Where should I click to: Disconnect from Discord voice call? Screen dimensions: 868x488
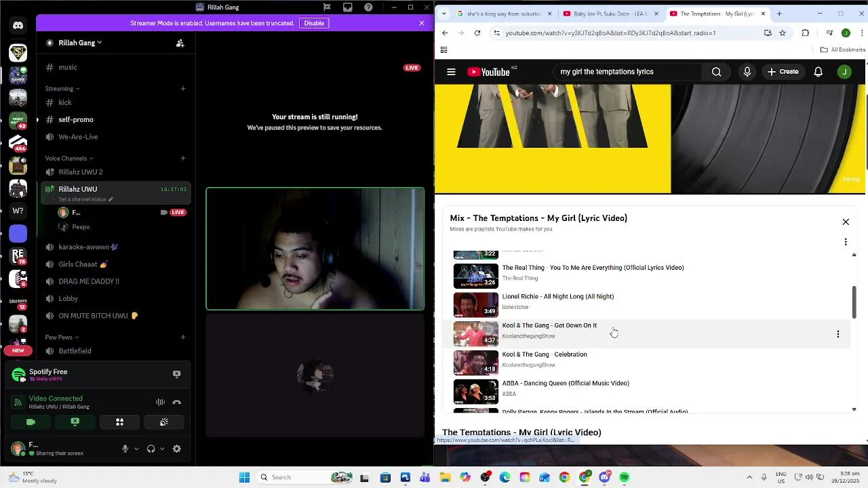(x=177, y=402)
